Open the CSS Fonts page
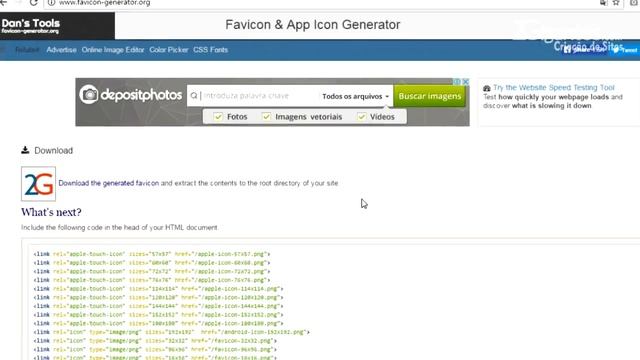The width and height of the screenshot is (640, 360). 210,50
